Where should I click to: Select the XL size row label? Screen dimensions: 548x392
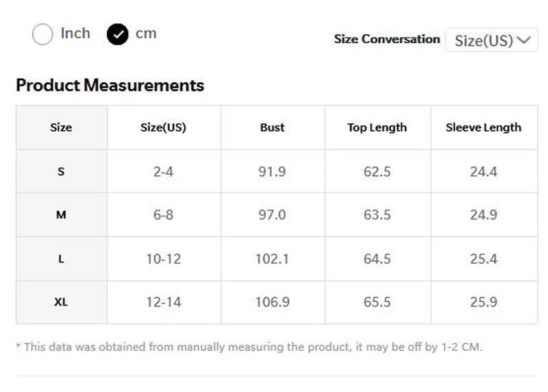[x=61, y=302]
